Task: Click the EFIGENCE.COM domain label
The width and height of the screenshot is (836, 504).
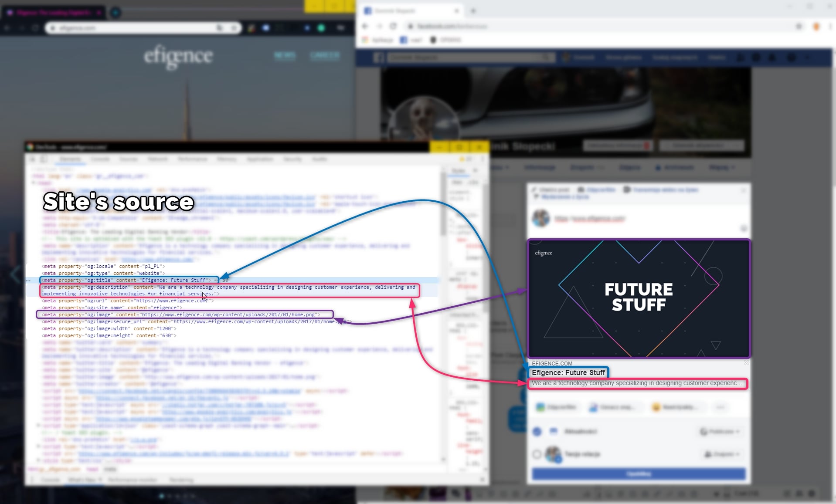Action: tap(552, 363)
